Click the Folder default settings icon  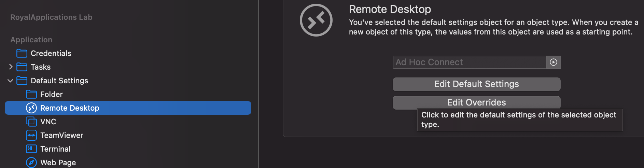point(31,94)
